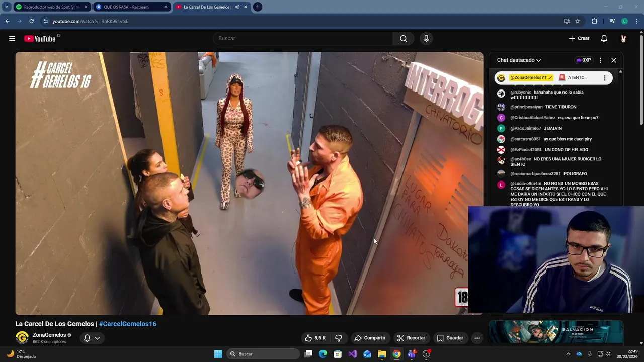Open the Chrome extensions puzzle icon
644x362 pixels.
594,21
